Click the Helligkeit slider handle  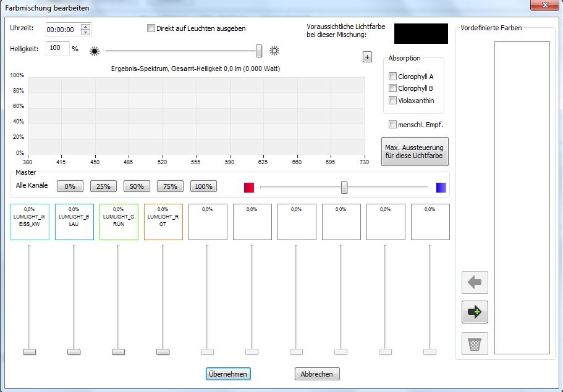[x=259, y=51]
